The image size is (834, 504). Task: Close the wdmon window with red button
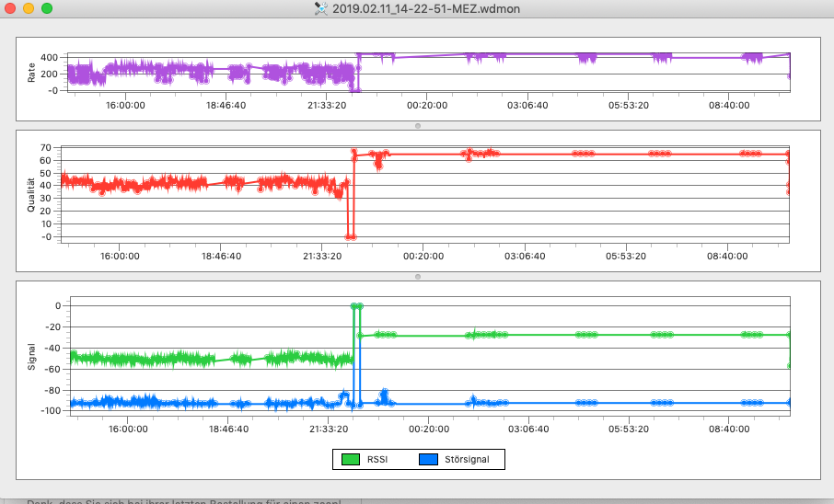[x=10, y=8]
